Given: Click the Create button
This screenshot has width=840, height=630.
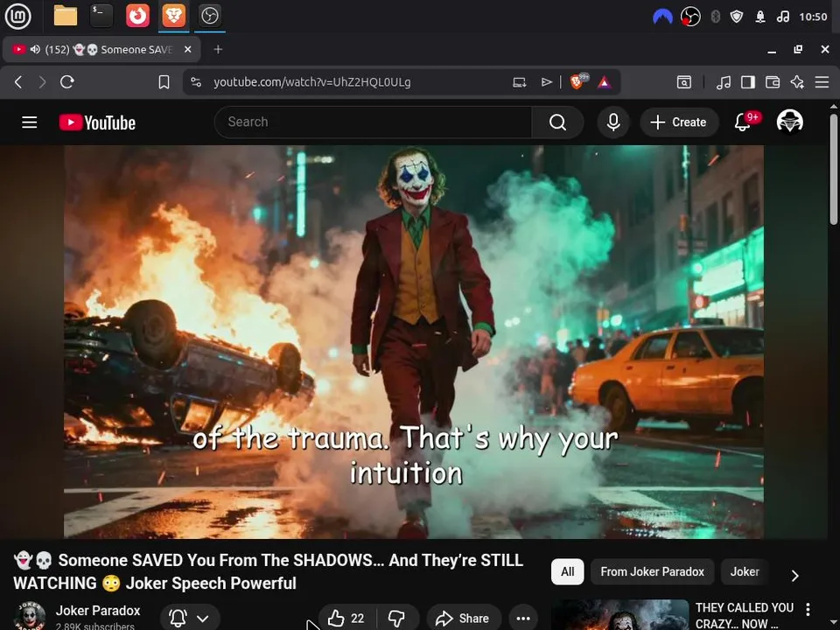Looking at the screenshot, I should pyautogui.click(x=679, y=122).
